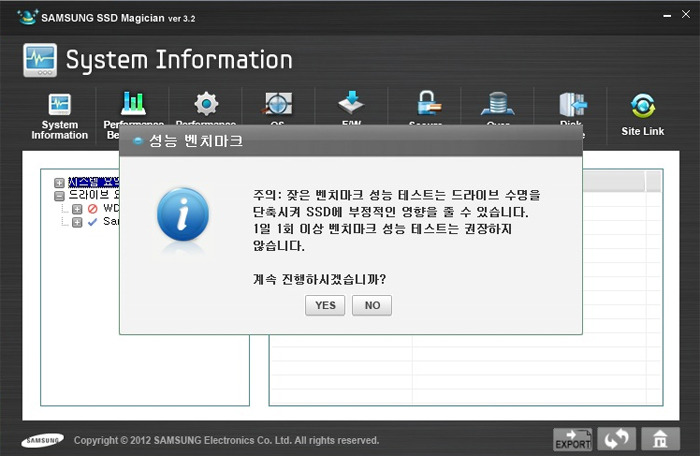
Task: Close the SSD Magician window
Action: pyautogui.click(x=686, y=14)
